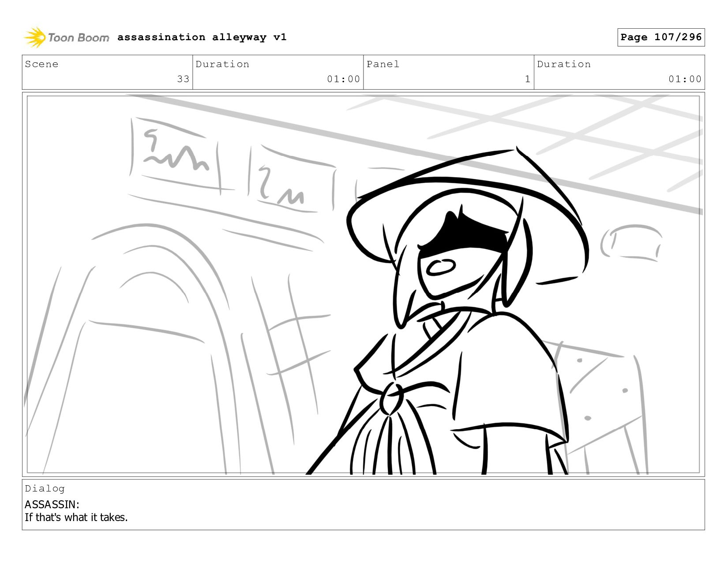Click the 'Duration' label next to Panel
The width and height of the screenshot is (728, 563).
(564, 64)
